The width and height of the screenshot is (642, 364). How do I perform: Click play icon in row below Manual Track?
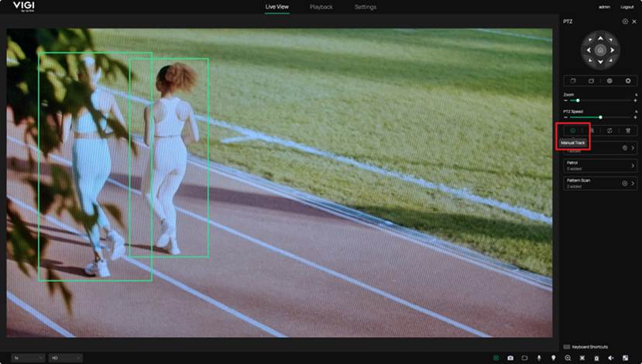click(x=625, y=148)
